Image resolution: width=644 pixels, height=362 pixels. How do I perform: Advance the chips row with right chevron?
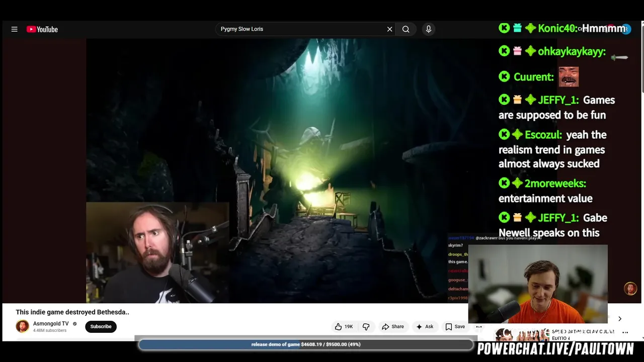coord(620,319)
